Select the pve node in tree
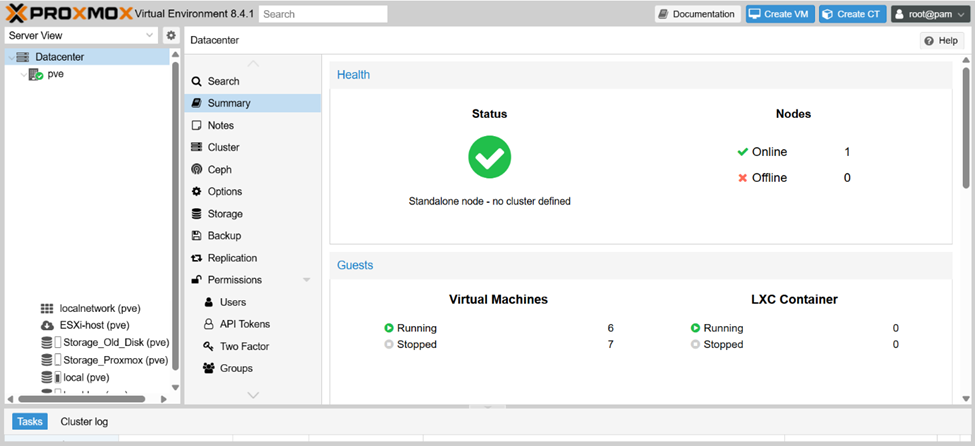Image resolution: width=975 pixels, height=446 pixels. [55, 74]
